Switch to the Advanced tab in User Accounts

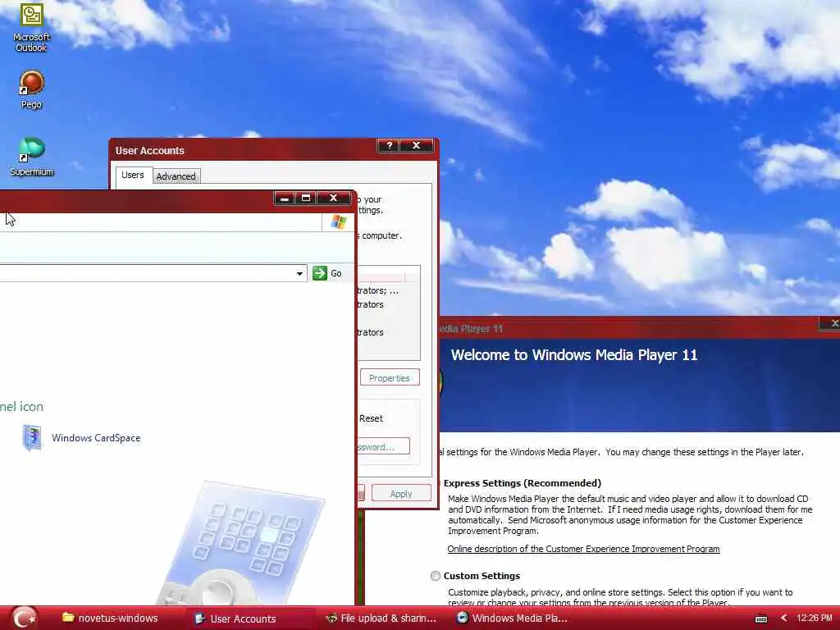(x=176, y=176)
